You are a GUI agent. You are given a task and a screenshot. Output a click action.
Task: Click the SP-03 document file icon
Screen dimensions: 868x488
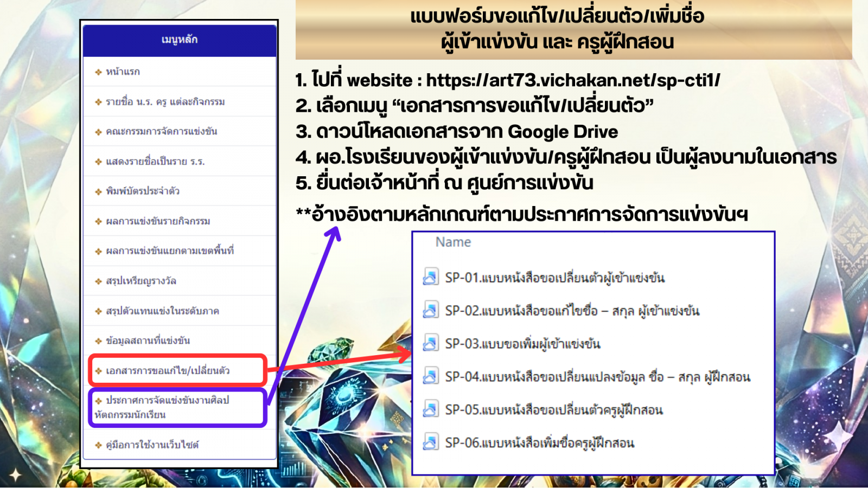pyautogui.click(x=430, y=343)
